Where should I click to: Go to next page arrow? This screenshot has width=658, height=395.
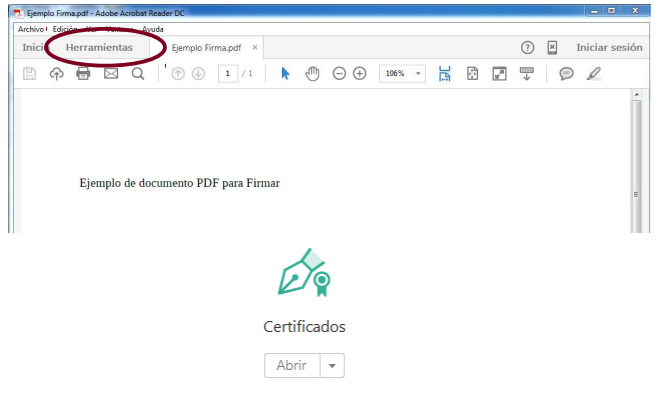[198, 74]
